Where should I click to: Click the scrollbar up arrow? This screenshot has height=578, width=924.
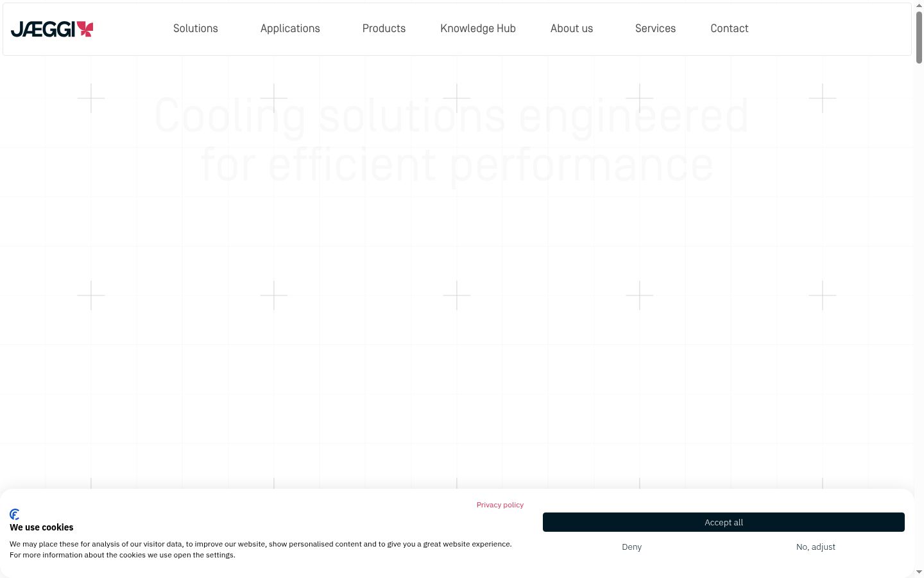click(919, 5)
